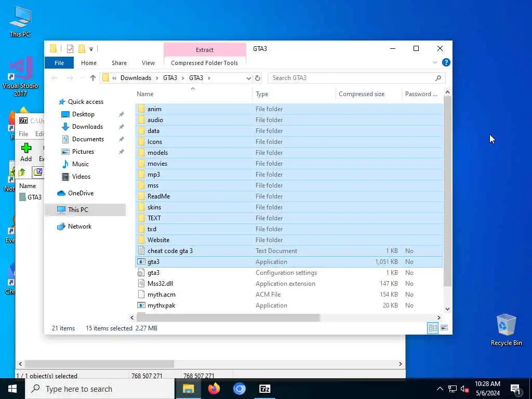Image resolution: width=532 pixels, height=399 pixels.
Task: Sort by Compressed size column header
Action: [x=368, y=94]
